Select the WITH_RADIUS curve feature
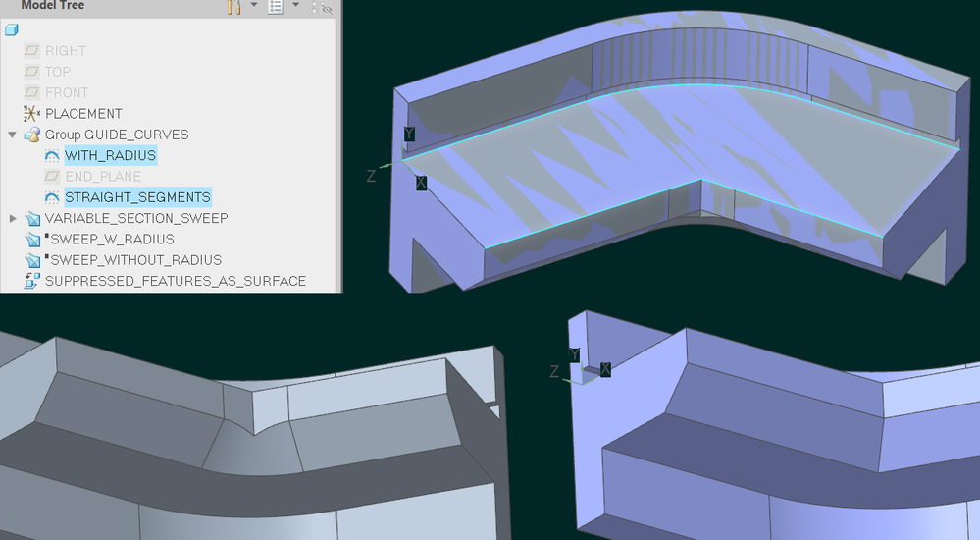The height and width of the screenshot is (540, 980). tap(110, 155)
